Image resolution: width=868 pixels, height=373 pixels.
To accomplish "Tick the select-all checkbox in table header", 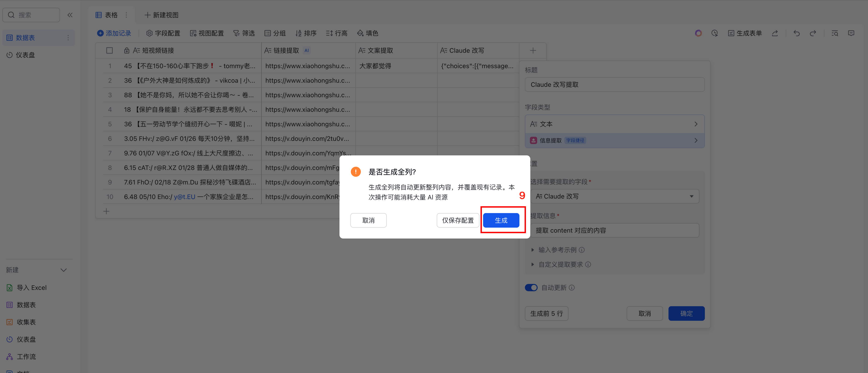I will click(x=110, y=50).
